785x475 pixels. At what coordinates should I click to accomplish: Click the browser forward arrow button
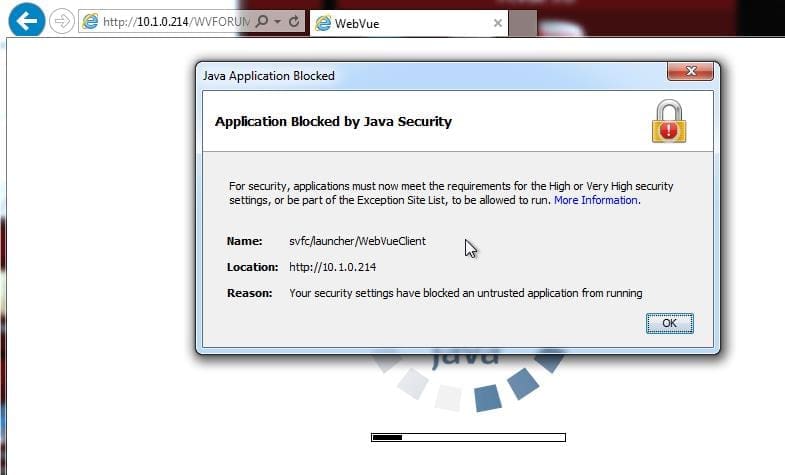click(62, 22)
